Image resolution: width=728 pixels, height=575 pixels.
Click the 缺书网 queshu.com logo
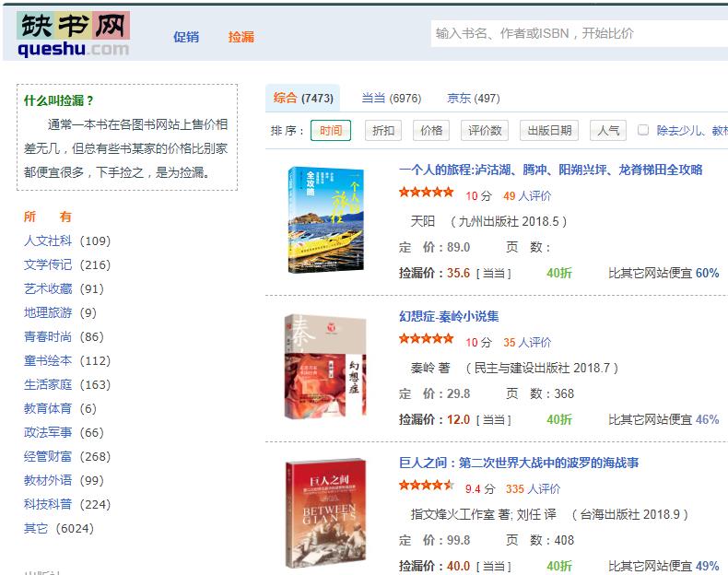[73, 35]
